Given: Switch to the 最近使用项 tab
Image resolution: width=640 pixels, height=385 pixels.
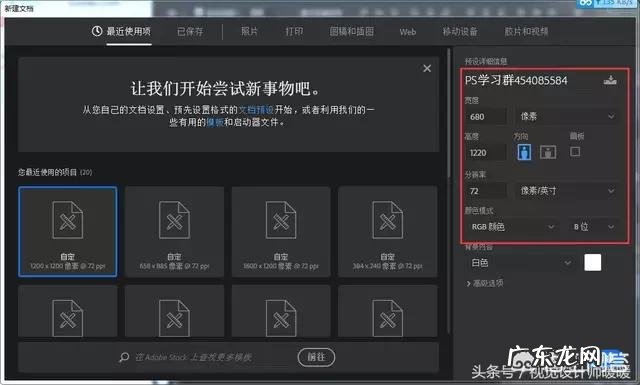Looking at the screenshot, I should point(121,31).
